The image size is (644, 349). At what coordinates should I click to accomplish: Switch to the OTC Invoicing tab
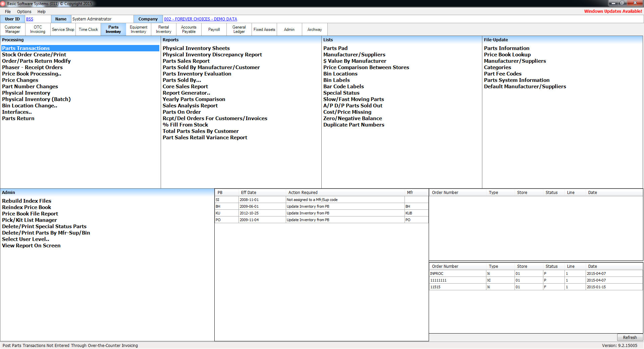(38, 30)
